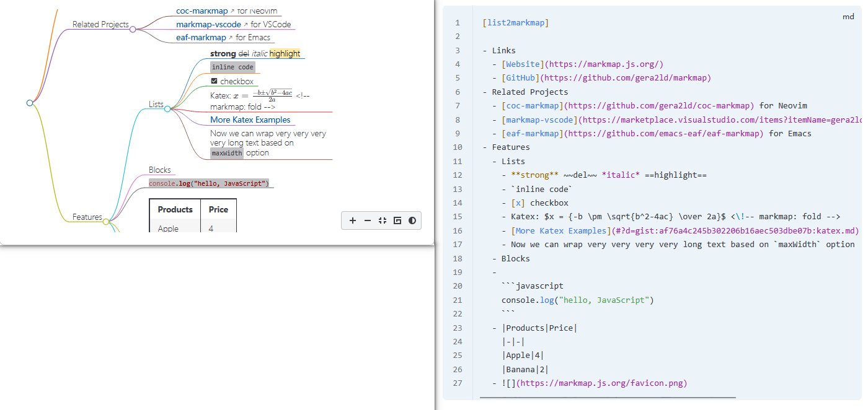
Task: Click the highlighted word in mindmap
Action: (x=285, y=54)
